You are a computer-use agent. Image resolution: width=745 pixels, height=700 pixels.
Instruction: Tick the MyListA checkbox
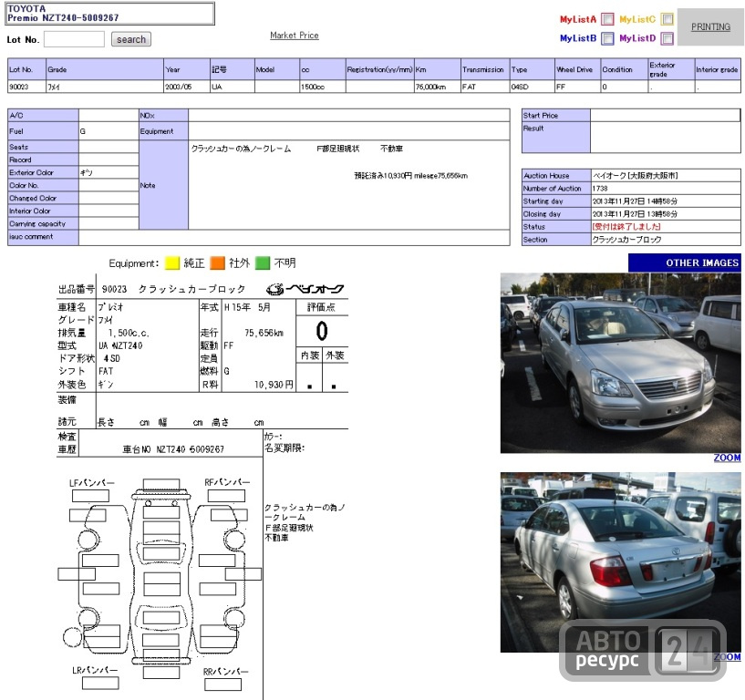(x=607, y=19)
